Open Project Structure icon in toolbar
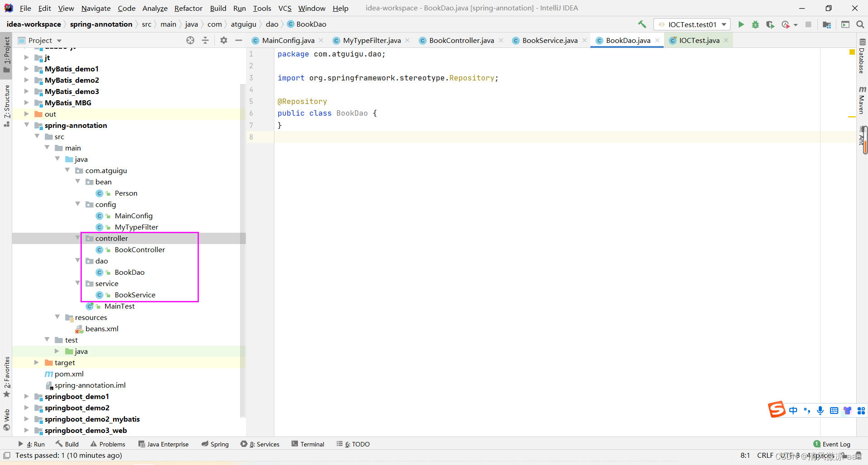This screenshot has height=465, width=868. 827,24
